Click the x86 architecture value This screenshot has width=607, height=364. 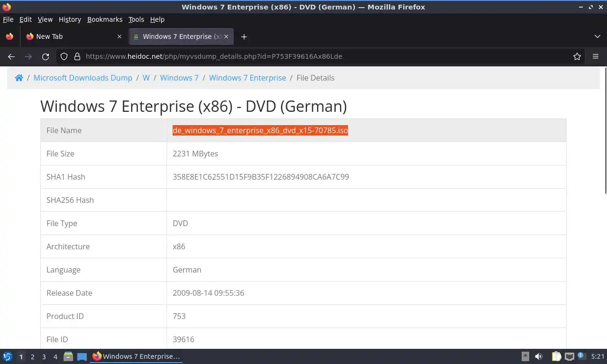(179, 246)
